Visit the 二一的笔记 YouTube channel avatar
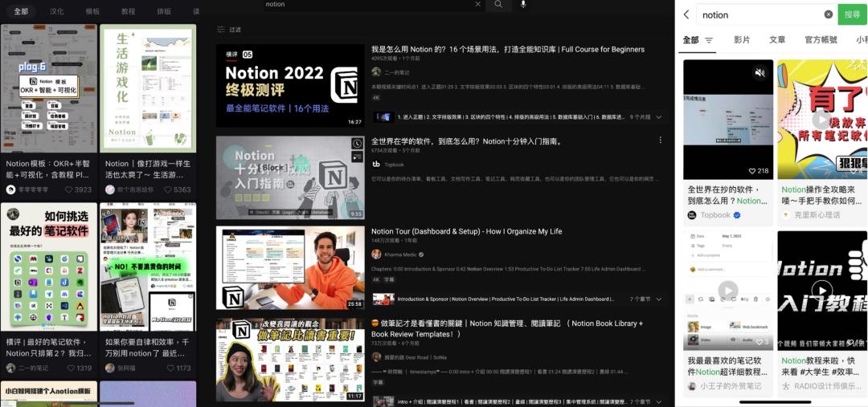 [376, 72]
